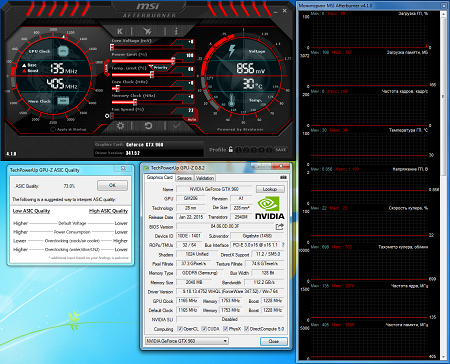
Task: Click the NVIDIA logo in GPU-Z
Action: [270, 208]
